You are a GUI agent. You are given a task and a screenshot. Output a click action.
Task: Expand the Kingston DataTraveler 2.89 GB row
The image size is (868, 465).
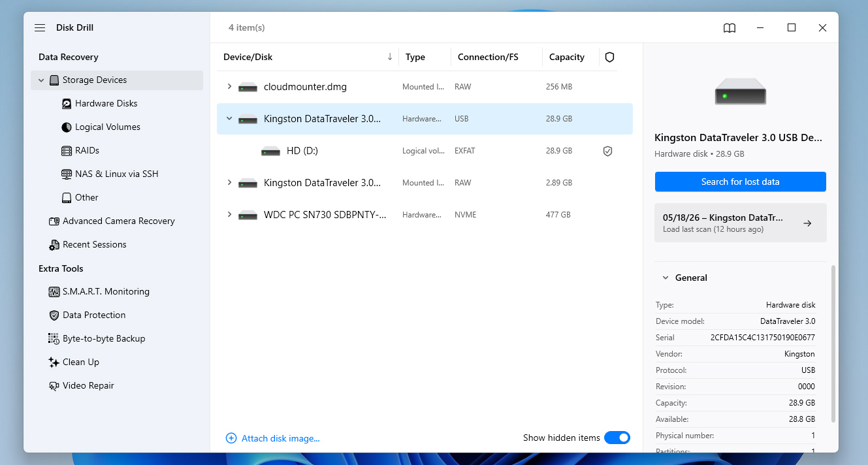229,183
